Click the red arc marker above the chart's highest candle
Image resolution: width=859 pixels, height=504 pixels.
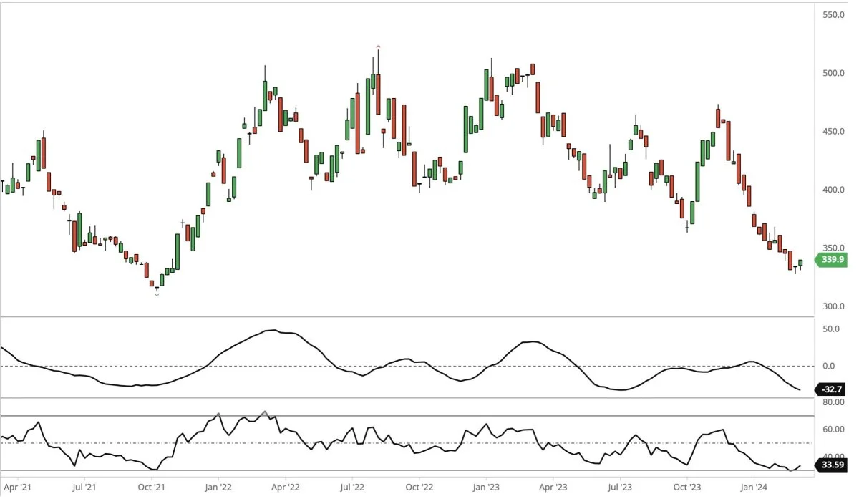(378, 47)
